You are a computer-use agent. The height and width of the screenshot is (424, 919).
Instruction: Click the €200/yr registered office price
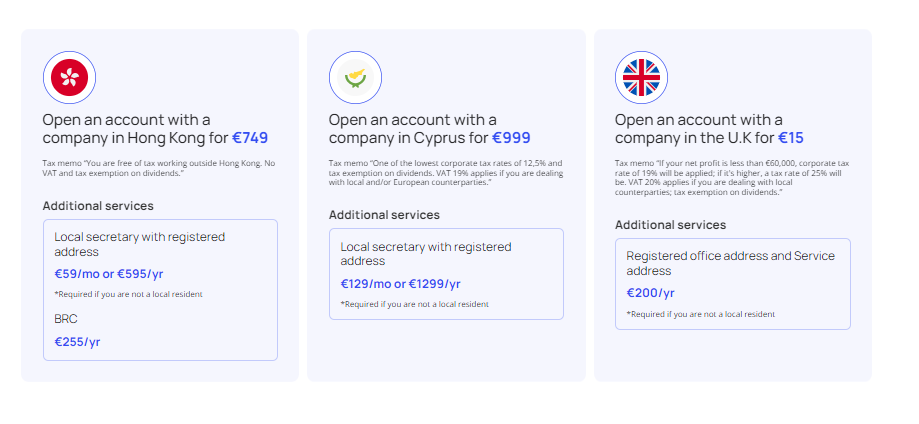click(651, 293)
